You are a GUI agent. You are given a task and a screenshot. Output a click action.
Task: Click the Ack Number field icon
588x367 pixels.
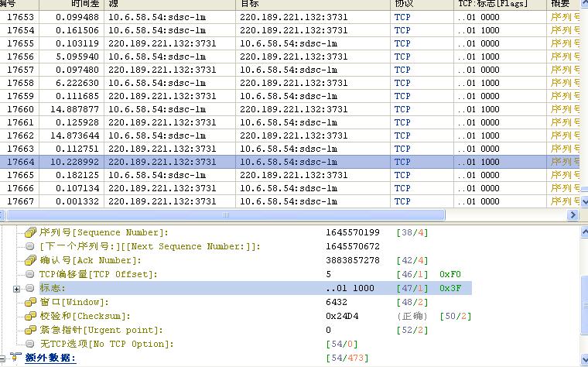coord(31,260)
